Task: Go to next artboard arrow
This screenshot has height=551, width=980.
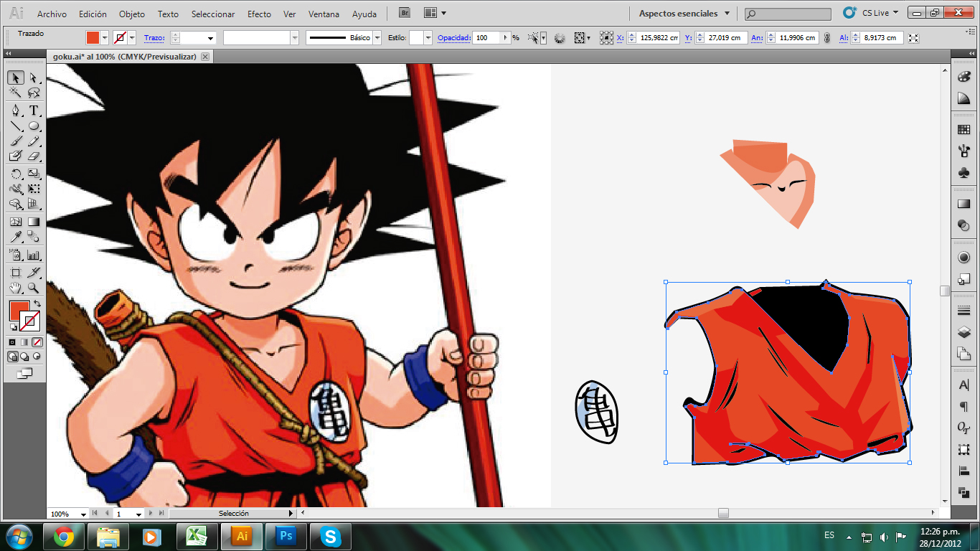Action: (149, 514)
